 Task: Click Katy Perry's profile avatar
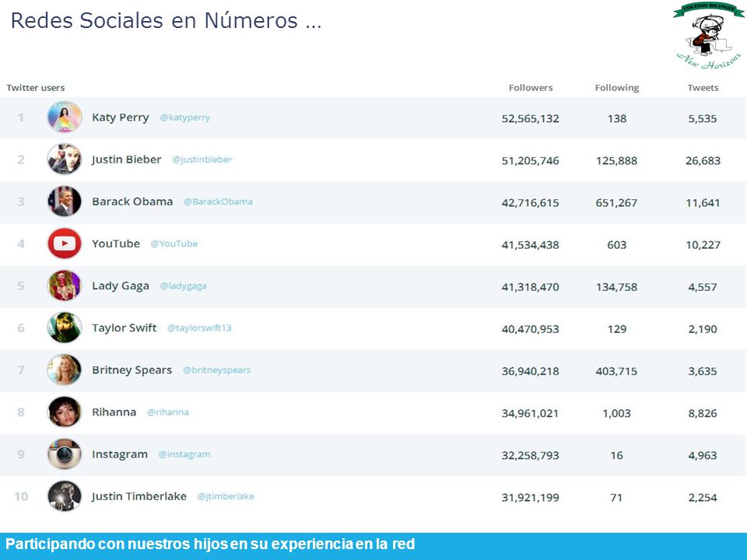pos(65,117)
